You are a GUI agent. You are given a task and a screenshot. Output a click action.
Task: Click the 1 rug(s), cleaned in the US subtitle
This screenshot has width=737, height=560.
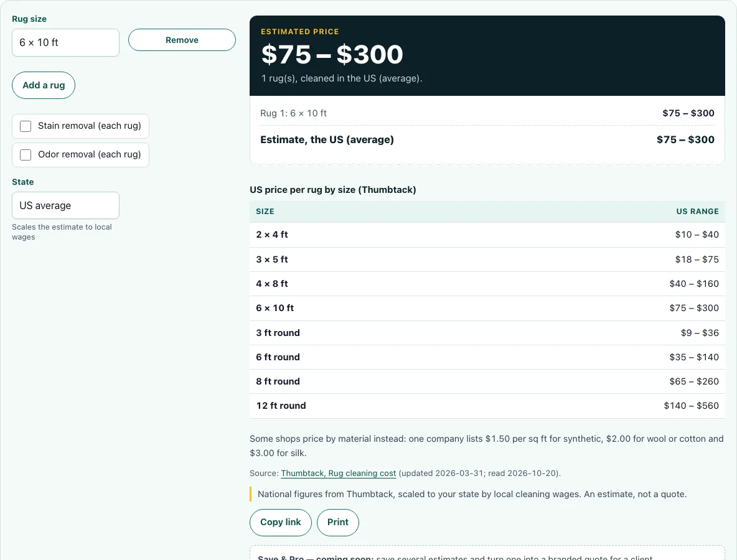342,78
